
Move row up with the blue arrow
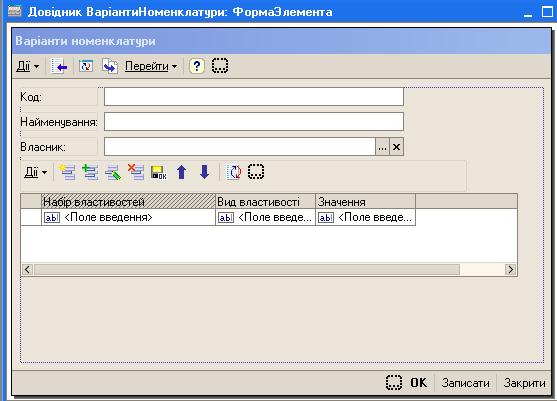pyautogui.click(x=182, y=172)
